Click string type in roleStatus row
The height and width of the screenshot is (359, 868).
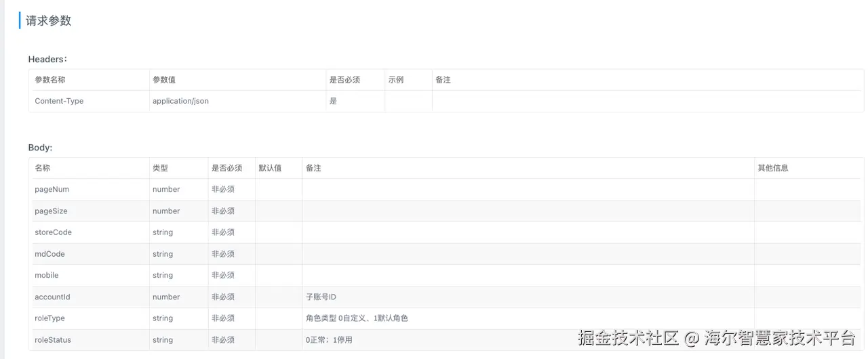pyautogui.click(x=163, y=339)
